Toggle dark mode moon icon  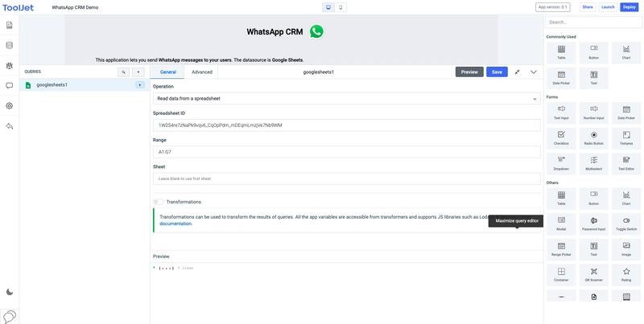pyautogui.click(x=10, y=292)
